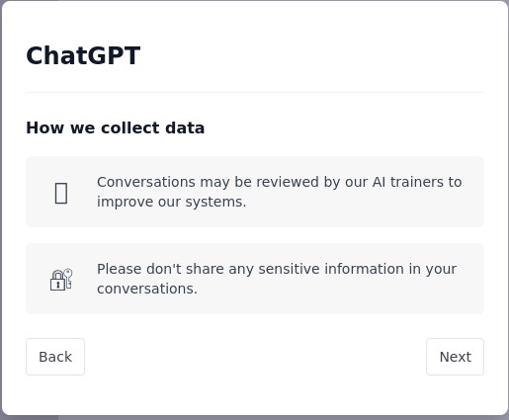
Task: Select the sensitive information warning card
Action: click(255, 279)
